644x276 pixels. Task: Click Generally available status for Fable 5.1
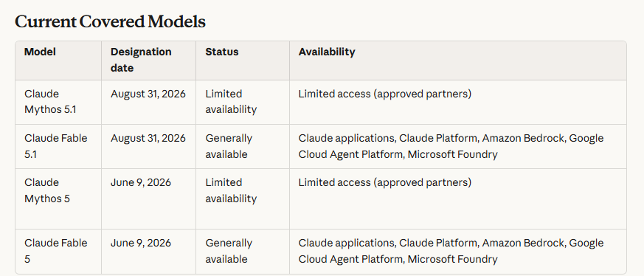coord(229,146)
